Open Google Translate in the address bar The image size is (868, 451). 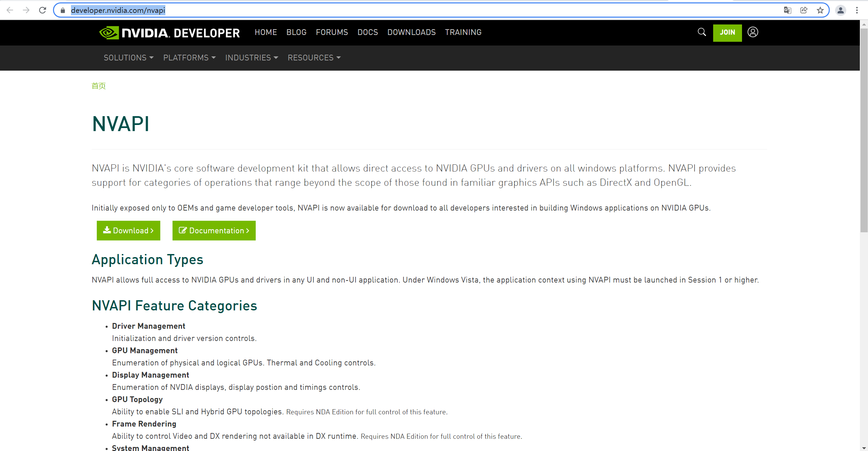coord(788,10)
